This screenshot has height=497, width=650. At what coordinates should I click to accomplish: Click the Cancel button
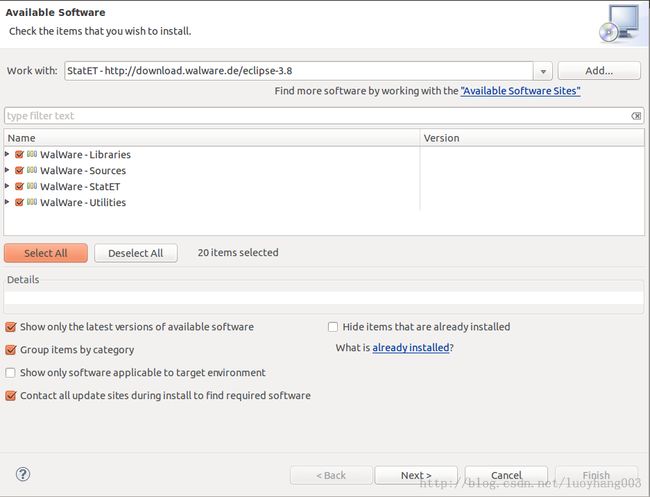[506, 475]
